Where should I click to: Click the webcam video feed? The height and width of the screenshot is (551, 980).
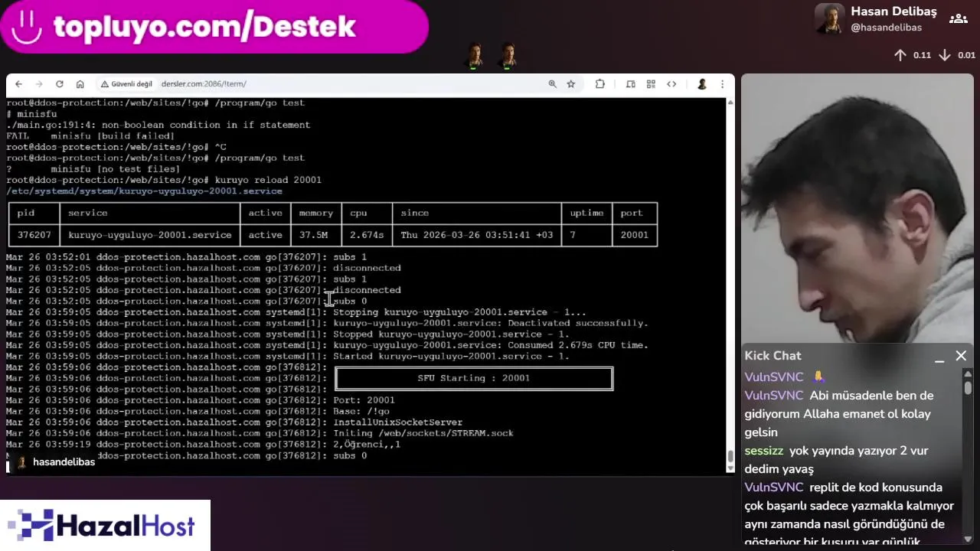point(857,208)
